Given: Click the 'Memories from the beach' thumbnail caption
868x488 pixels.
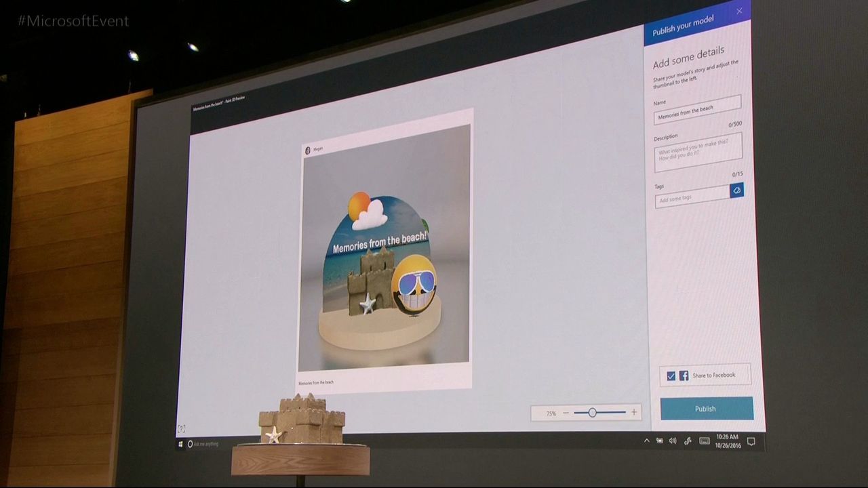Looking at the screenshot, I should click(x=316, y=383).
